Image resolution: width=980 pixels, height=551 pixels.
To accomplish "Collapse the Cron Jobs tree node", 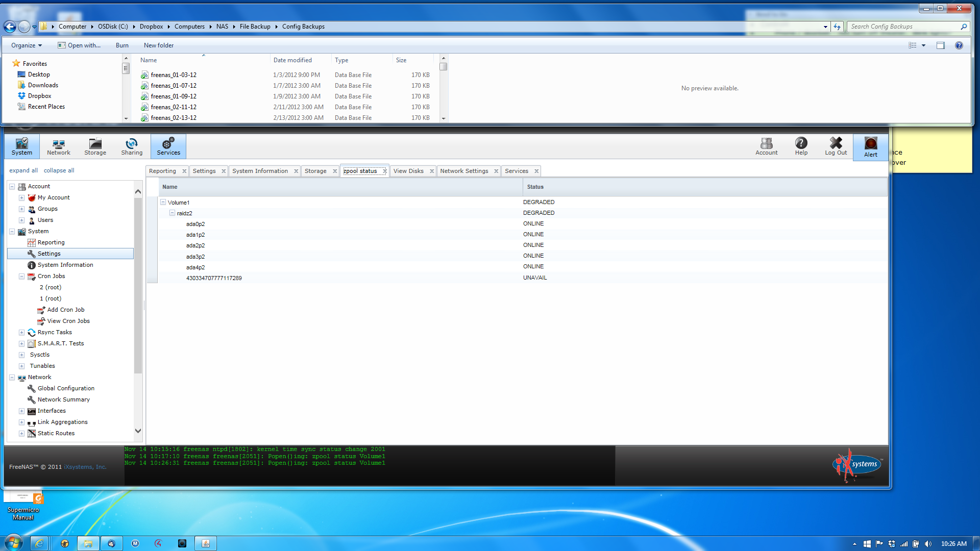I will pyautogui.click(x=21, y=276).
